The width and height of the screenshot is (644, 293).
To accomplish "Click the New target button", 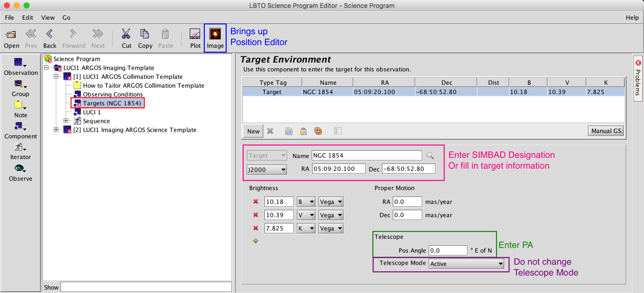I will [x=253, y=131].
